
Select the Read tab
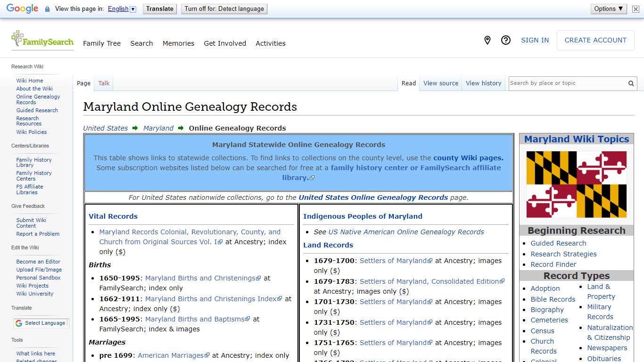[x=409, y=83]
